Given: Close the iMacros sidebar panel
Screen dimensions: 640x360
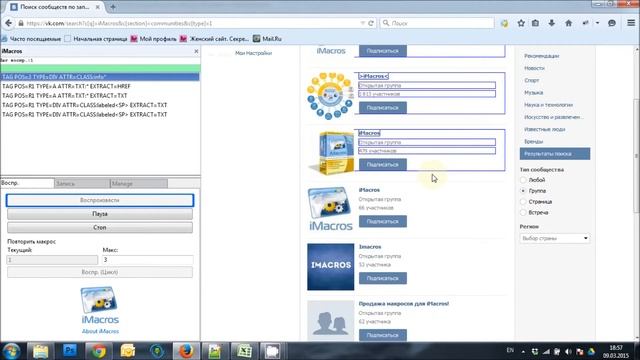Looking at the screenshot, I should pos(196,51).
